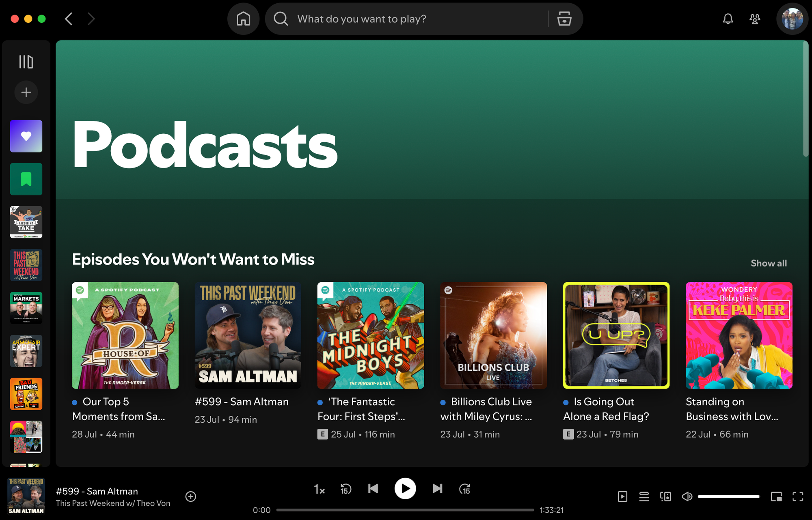The height and width of the screenshot is (520, 812).
Task: Open 'Our Top 5 Moments from Sa...' title
Action: (x=119, y=409)
